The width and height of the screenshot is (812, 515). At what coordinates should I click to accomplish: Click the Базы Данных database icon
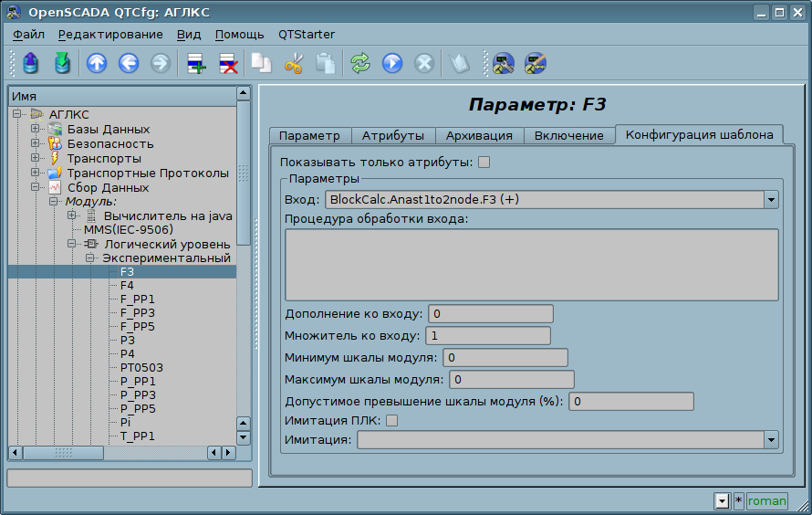click(x=55, y=129)
